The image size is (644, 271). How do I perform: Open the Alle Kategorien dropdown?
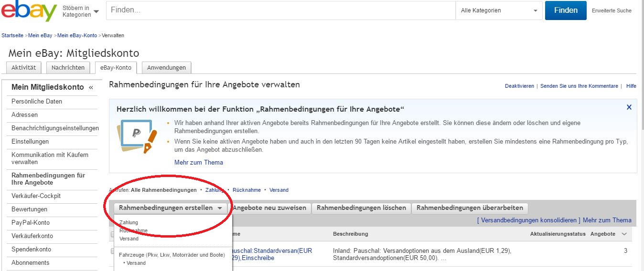click(x=499, y=10)
